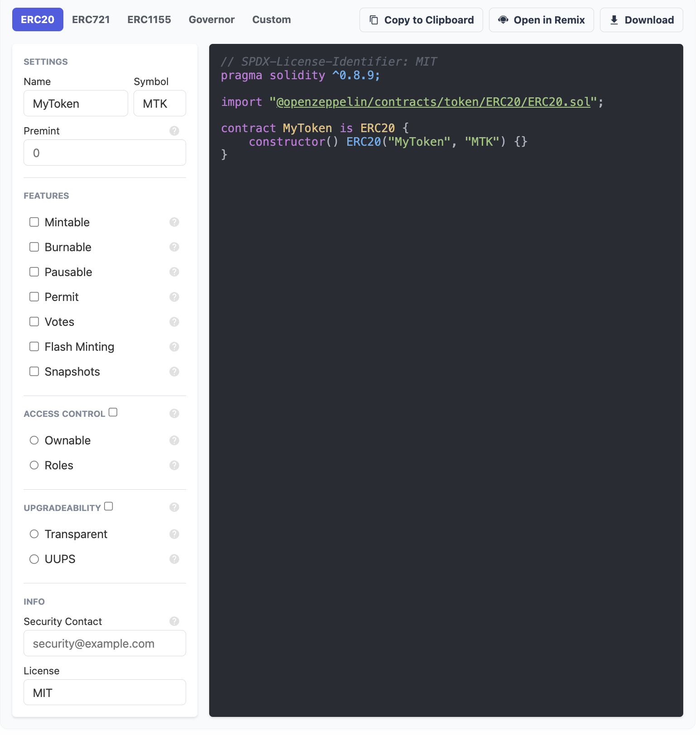This screenshot has width=700, height=735.
Task: Show help tooltip for Snapshots
Action: pyautogui.click(x=174, y=372)
